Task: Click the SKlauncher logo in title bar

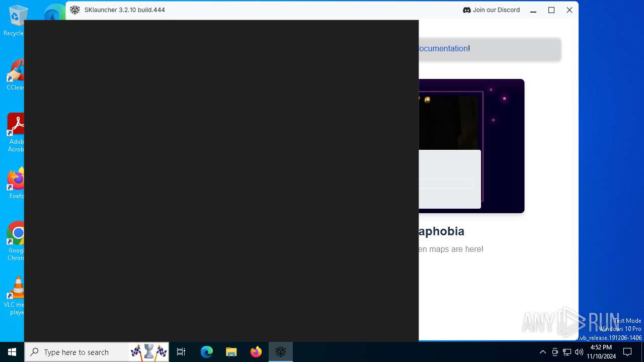Action: (x=75, y=10)
